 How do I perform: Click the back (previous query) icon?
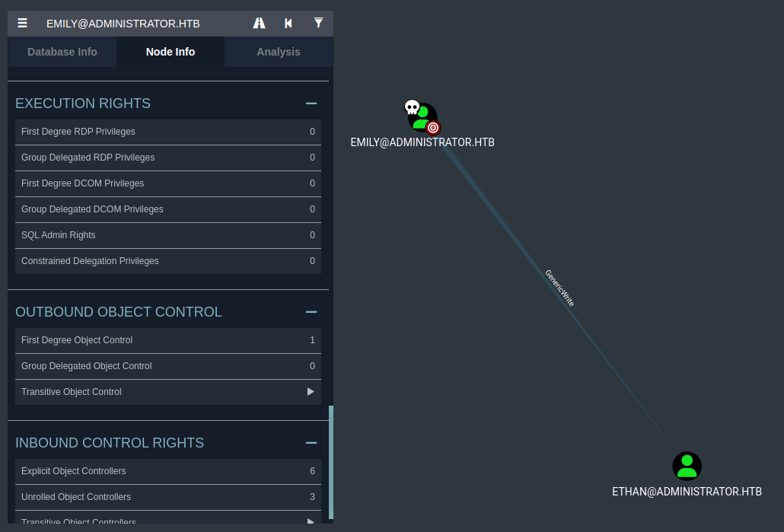point(288,23)
